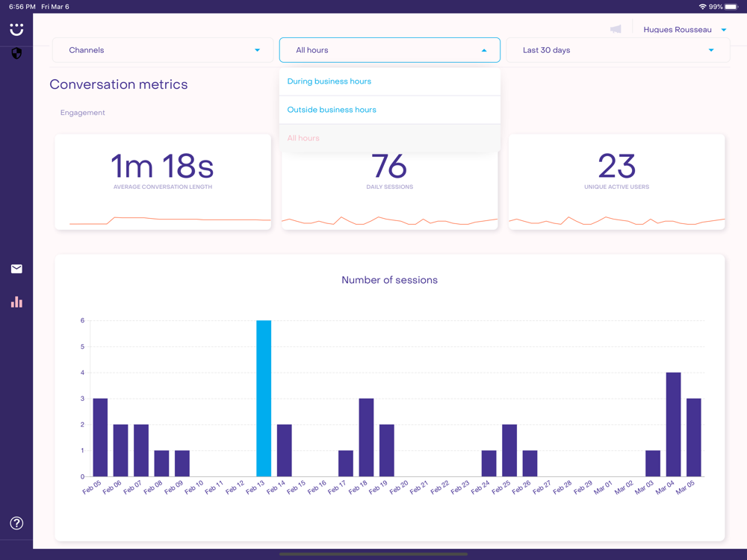Expand the Channels dropdown
The image size is (747, 560).
pos(163,50)
